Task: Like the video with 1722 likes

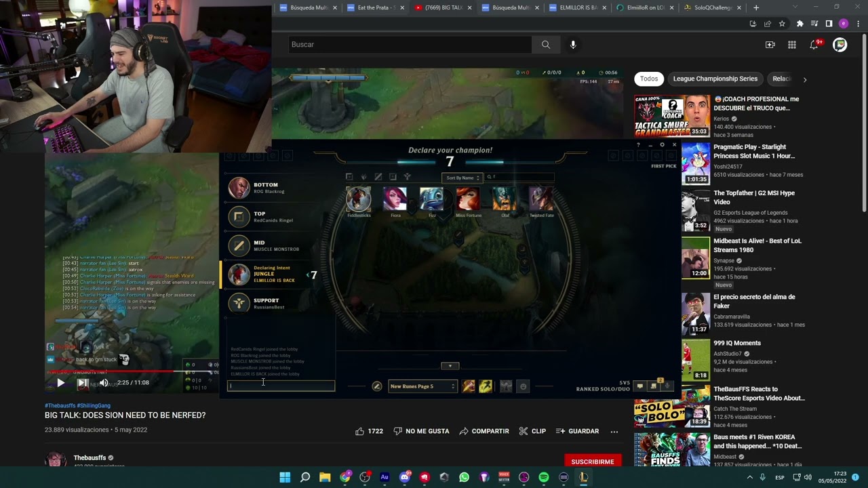Action: (x=370, y=431)
